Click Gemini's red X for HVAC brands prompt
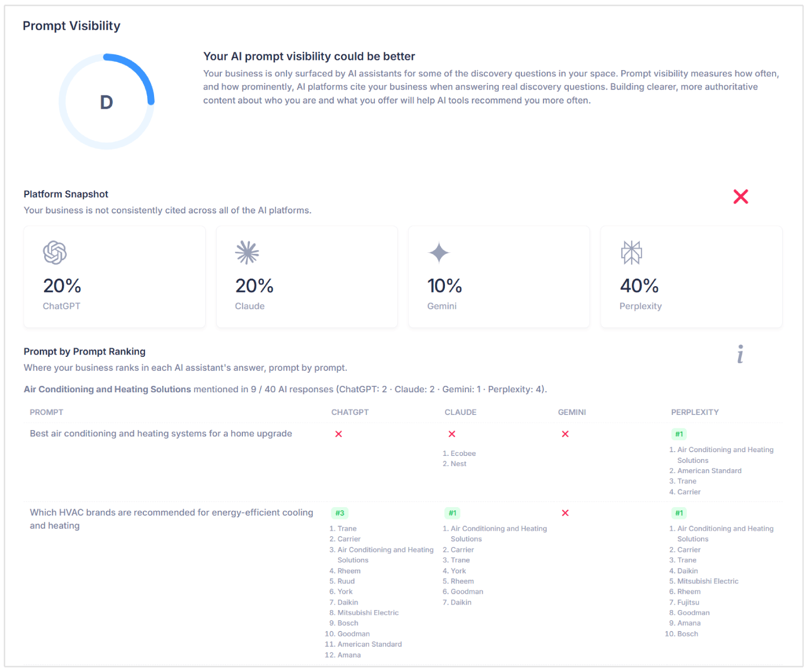 click(x=565, y=513)
